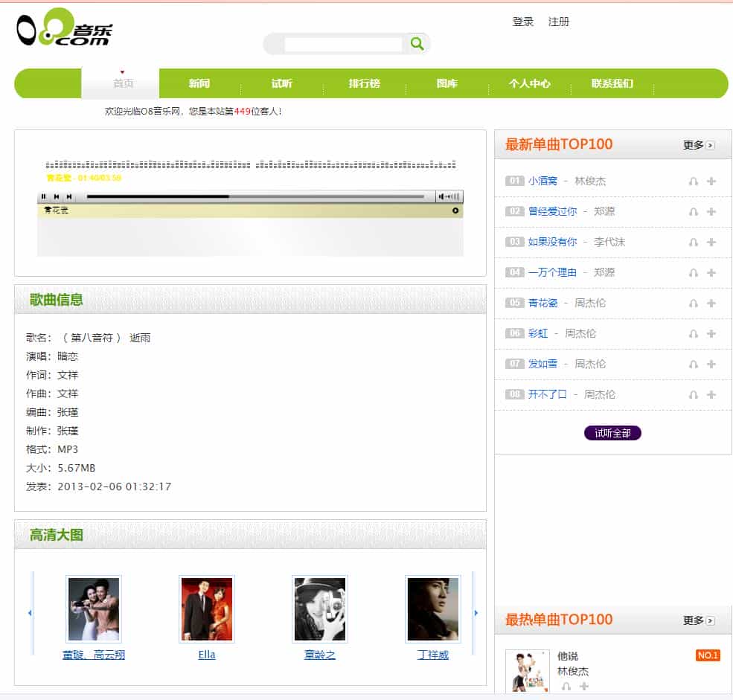Open the 登录 login link
Image resolution: width=733 pixels, height=700 pixels.
pyautogui.click(x=525, y=22)
